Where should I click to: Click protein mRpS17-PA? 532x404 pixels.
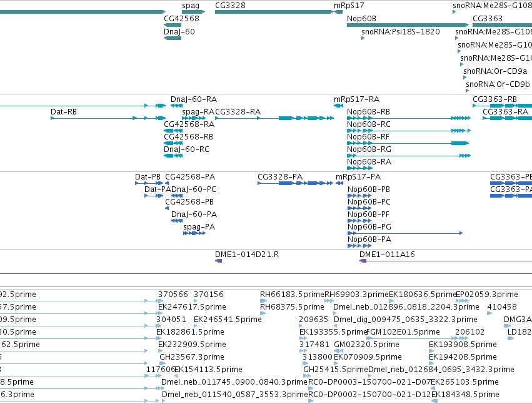(358, 177)
